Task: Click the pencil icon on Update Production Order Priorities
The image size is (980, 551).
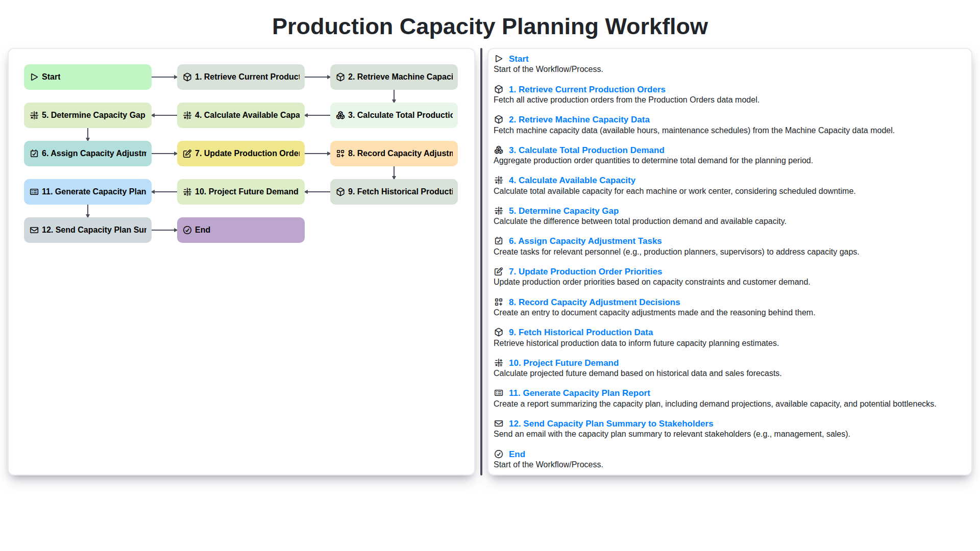Action: tap(187, 153)
